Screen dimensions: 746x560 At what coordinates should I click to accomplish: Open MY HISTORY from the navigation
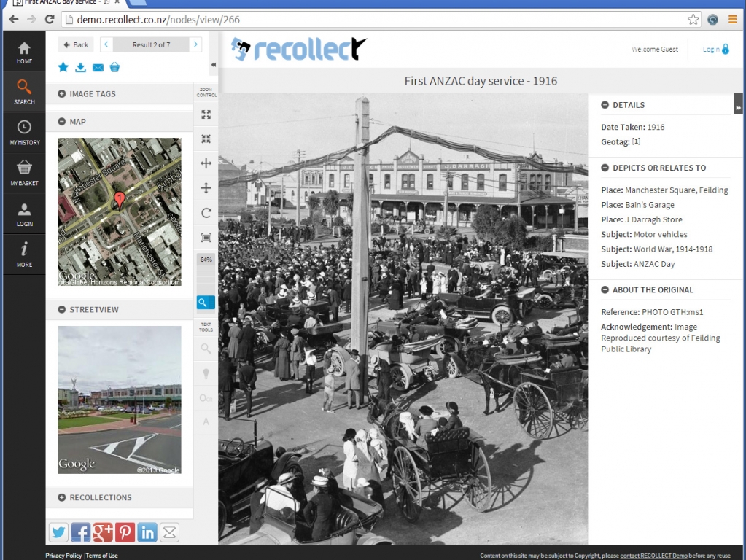(x=24, y=132)
